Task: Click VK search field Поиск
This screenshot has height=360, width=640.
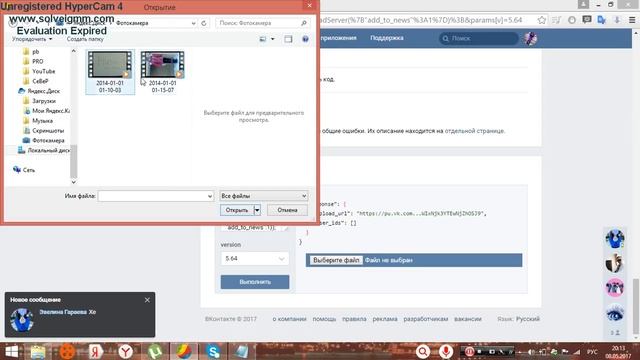Action: pos(478,38)
